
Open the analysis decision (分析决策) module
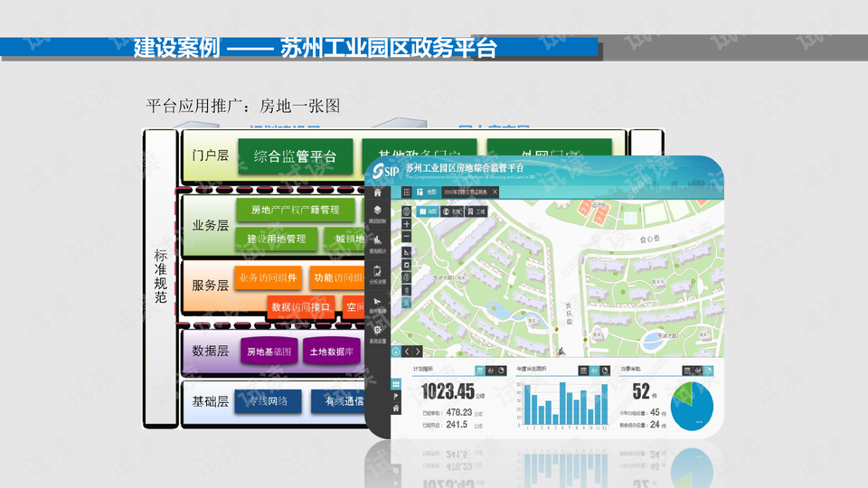click(377, 273)
